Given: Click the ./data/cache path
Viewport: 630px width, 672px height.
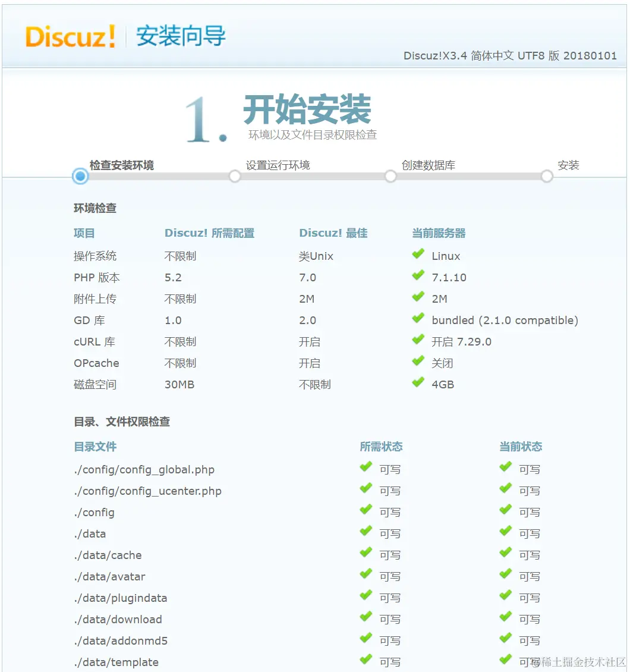Looking at the screenshot, I should [x=108, y=555].
